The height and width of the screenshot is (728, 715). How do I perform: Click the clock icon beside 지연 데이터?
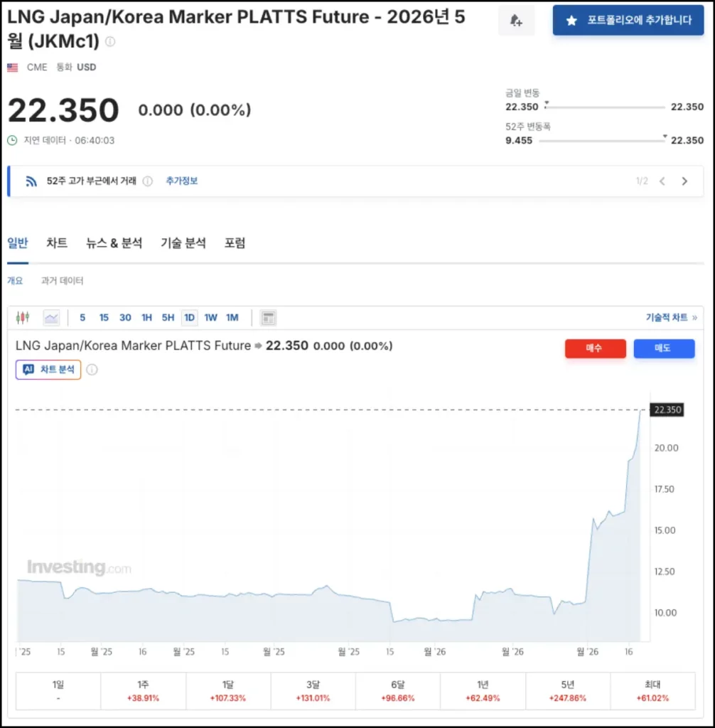[x=12, y=141]
